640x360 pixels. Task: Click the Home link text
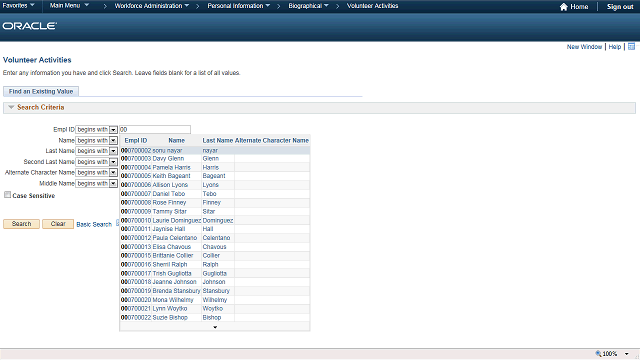point(579,7)
